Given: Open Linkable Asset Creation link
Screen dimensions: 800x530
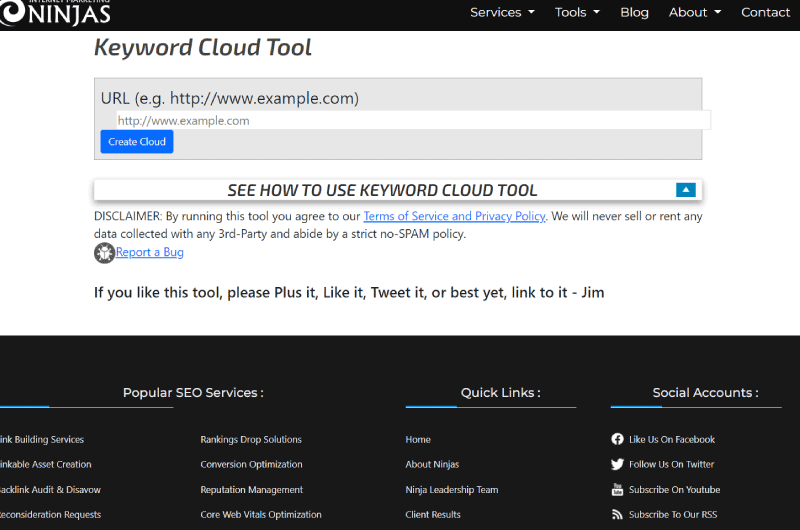Looking at the screenshot, I should (46, 464).
